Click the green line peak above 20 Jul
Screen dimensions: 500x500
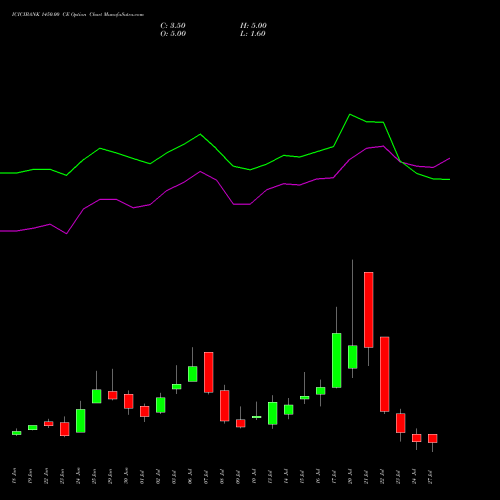[350, 114]
